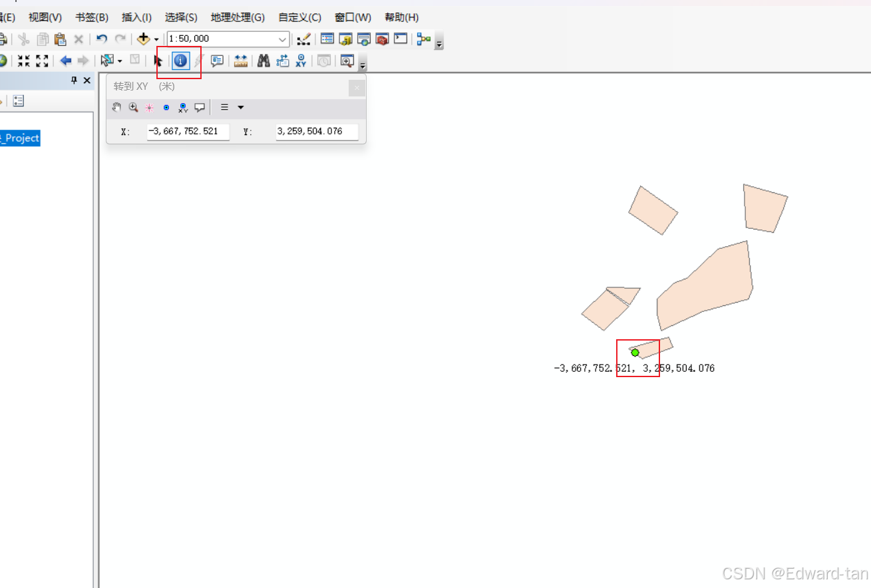Click the Fixed Zoom In arrows icon
Image resolution: width=871 pixels, height=588 pixels.
click(24, 61)
